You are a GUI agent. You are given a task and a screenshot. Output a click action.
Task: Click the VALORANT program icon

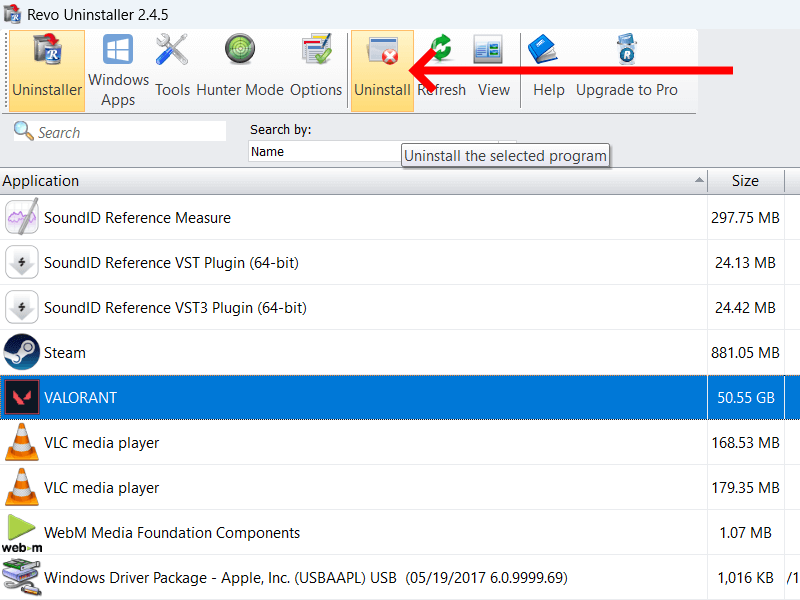[x=22, y=397]
